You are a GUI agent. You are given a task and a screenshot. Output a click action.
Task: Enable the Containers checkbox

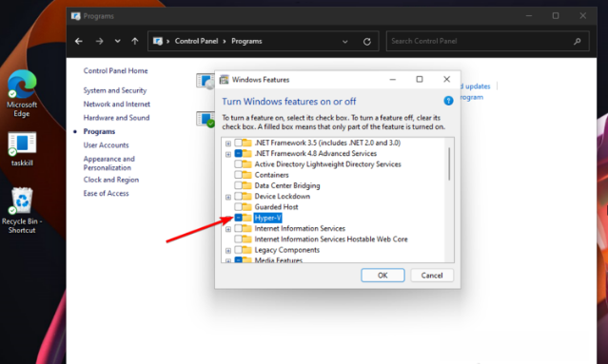(238, 175)
